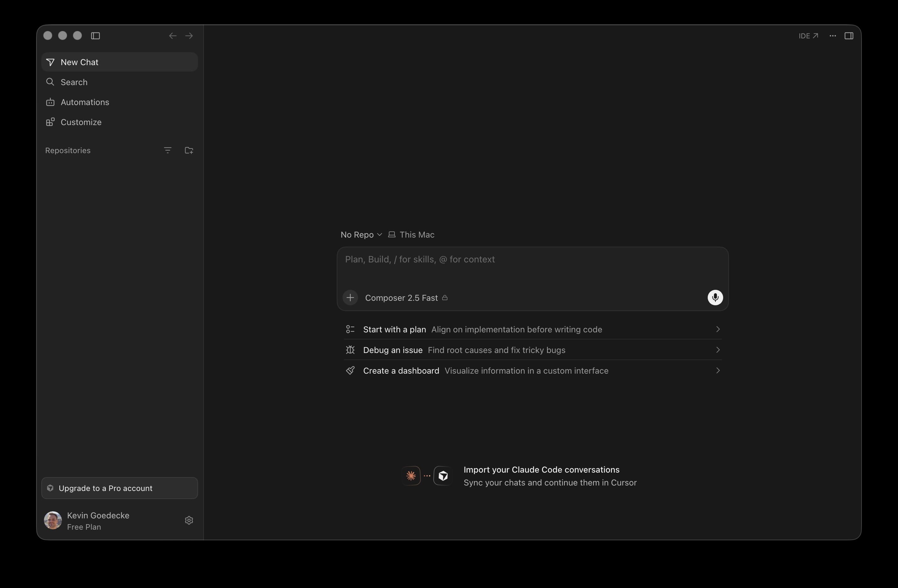Open the three-dot more options menu

pyautogui.click(x=833, y=36)
